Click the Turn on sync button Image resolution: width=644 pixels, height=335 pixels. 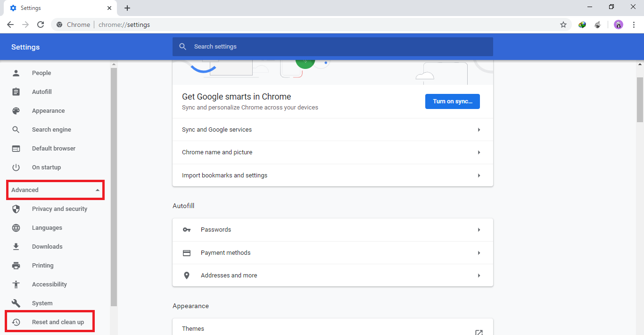pyautogui.click(x=453, y=101)
